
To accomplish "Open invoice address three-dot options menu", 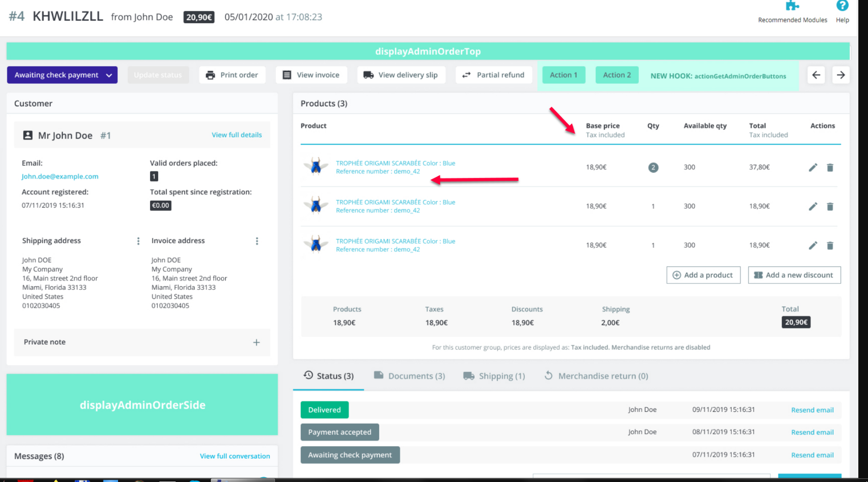I will (257, 241).
